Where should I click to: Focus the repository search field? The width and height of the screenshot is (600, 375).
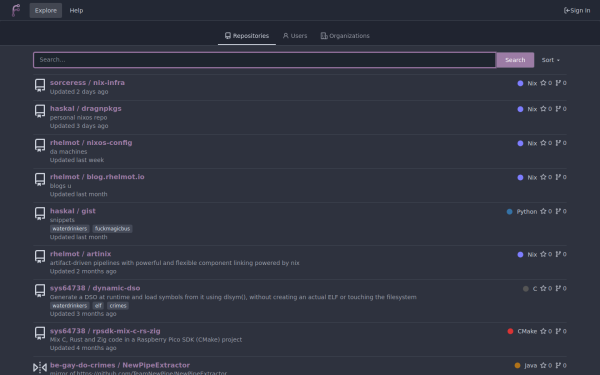coord(264,60)
